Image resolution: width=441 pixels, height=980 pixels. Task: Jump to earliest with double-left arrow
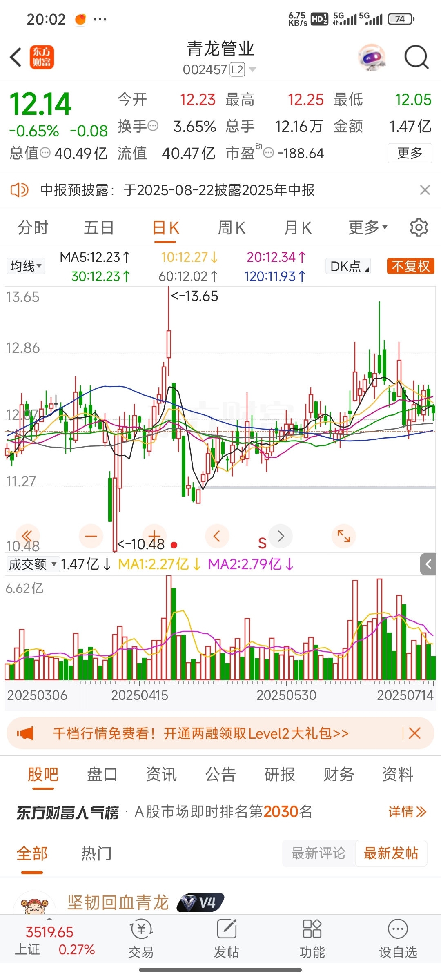(x=27, y=536)
